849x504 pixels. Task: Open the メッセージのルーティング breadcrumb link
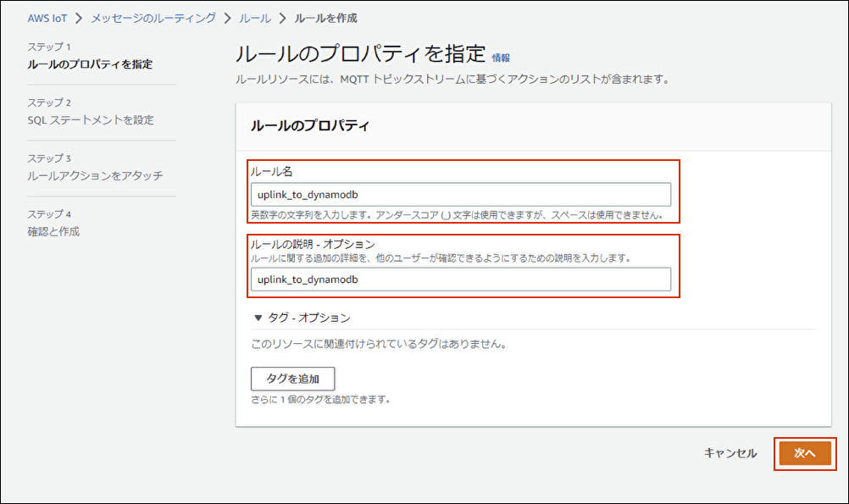click(x=153, y=18)
